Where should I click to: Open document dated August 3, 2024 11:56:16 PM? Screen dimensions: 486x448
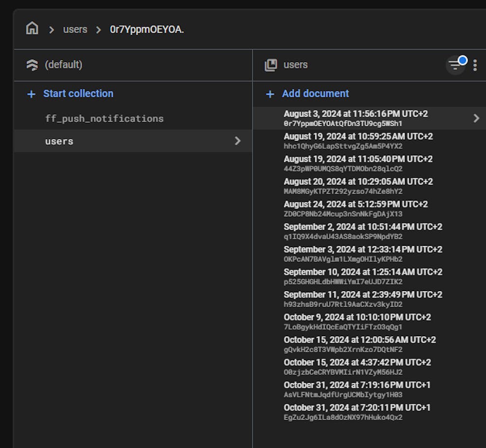[x=369, y=119]
